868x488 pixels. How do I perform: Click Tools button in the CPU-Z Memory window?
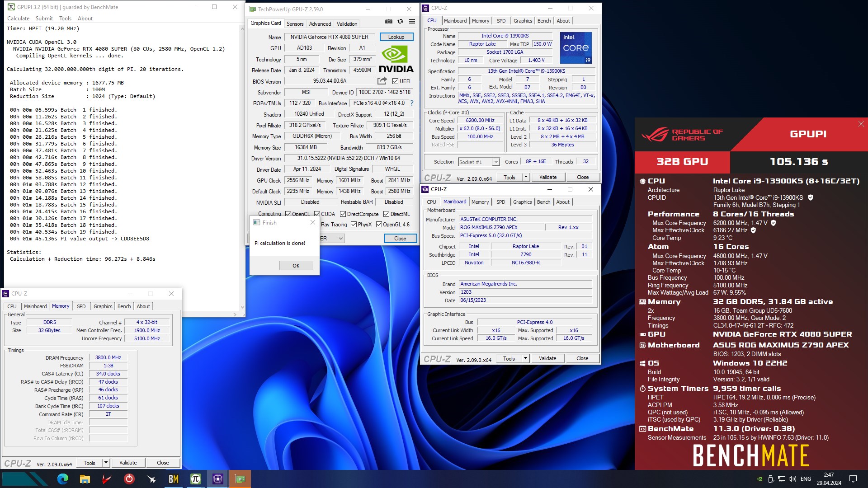pos(90,463)
